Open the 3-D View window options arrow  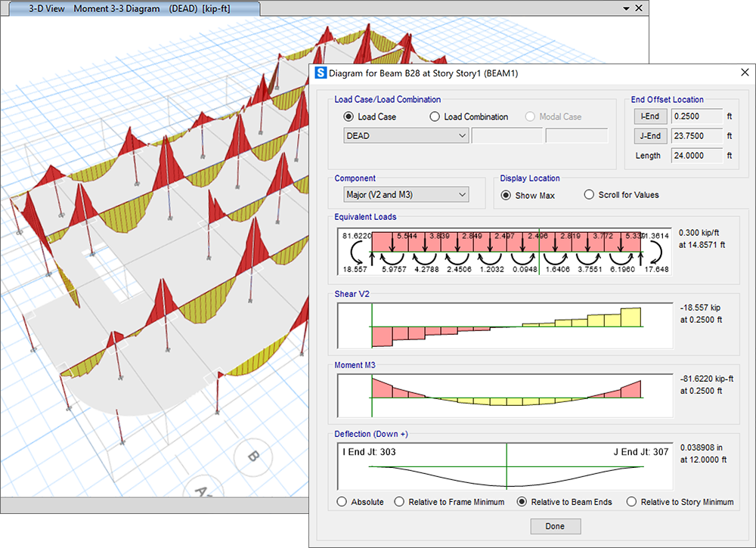(626, 8)
